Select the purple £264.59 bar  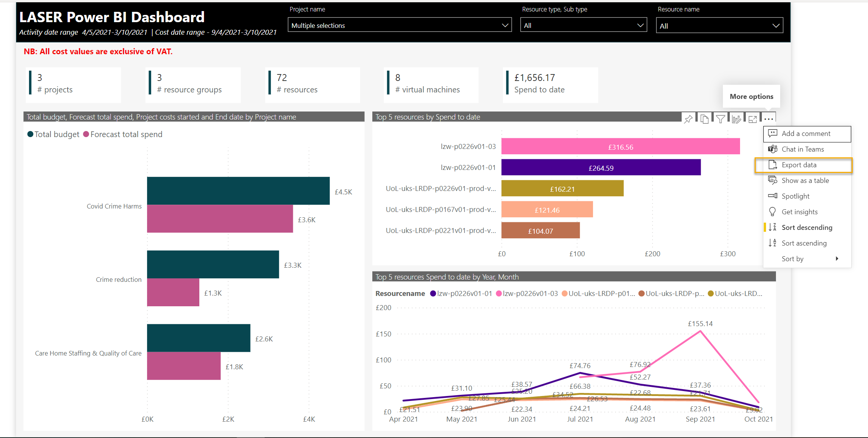point(601,168)
